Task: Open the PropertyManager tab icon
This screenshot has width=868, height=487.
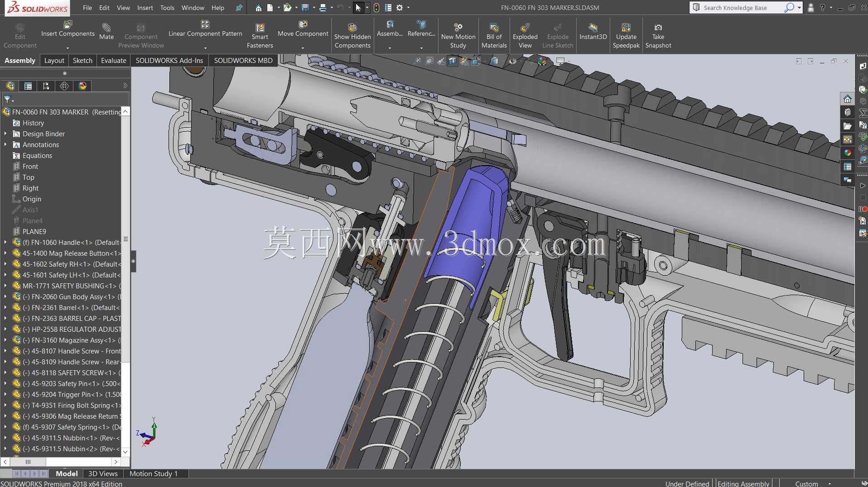Action: pos(28,86)
